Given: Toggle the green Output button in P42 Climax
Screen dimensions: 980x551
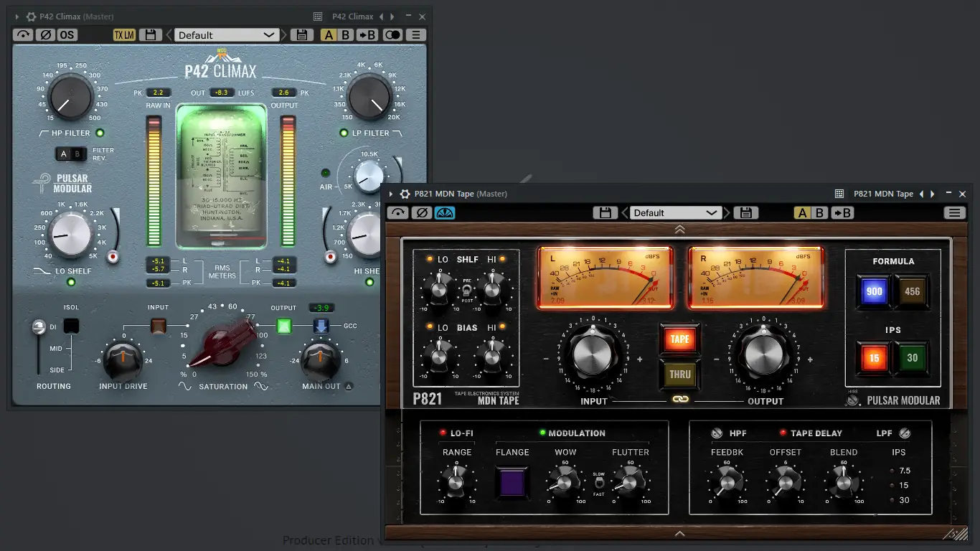Looking at the screenshot, I should tap(284, 326).
